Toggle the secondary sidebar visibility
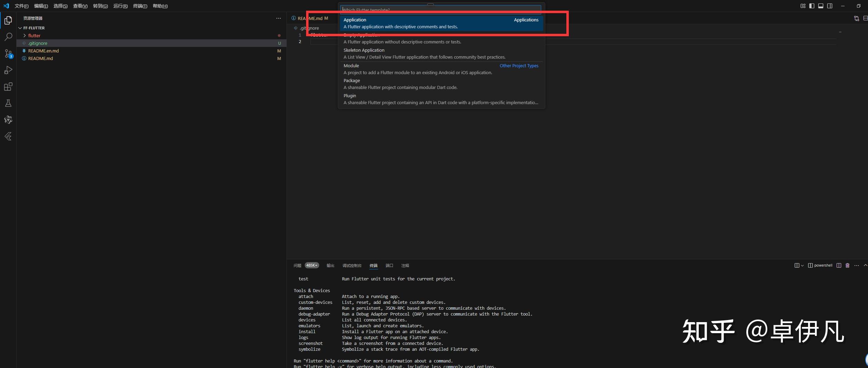 [830, 6]
